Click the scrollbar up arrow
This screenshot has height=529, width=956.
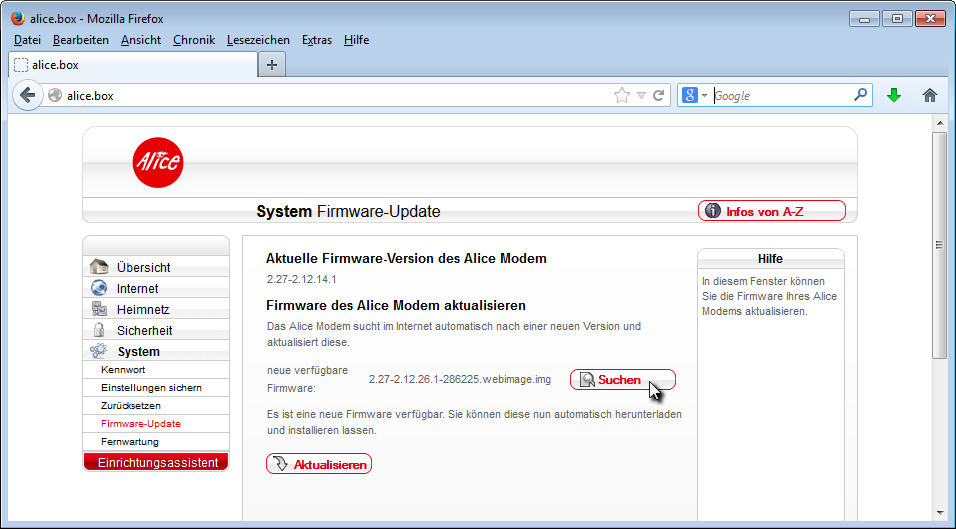[x=939, y=123]
